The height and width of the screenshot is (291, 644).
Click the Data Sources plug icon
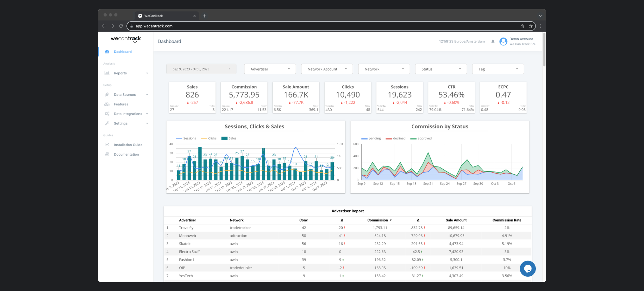coord(107,95)
